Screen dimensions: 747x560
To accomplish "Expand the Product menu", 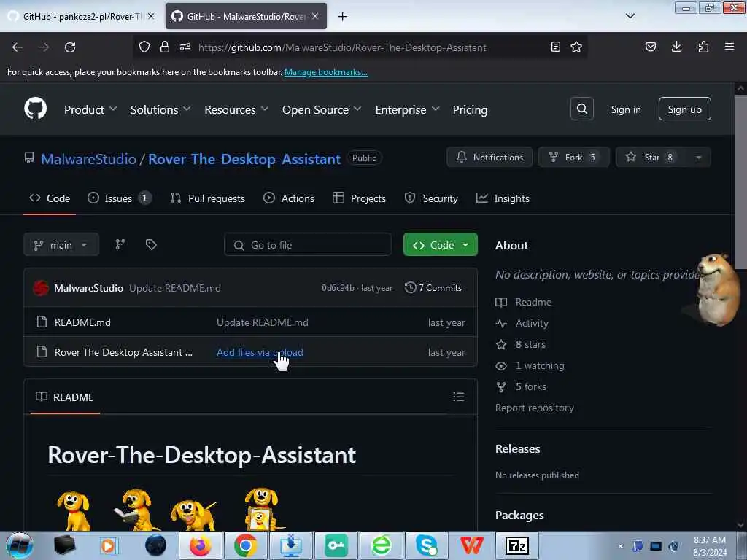I will click(x=90, y=109).
